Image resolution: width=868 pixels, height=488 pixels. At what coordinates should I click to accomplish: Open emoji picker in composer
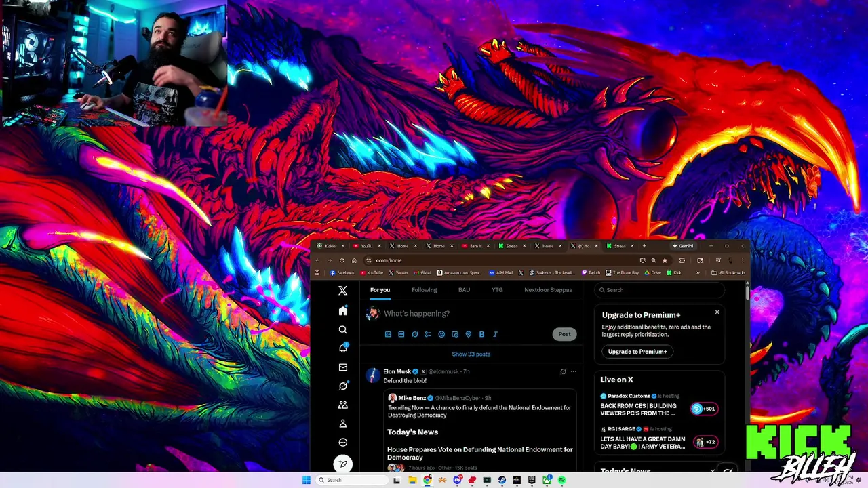point(441,334)
